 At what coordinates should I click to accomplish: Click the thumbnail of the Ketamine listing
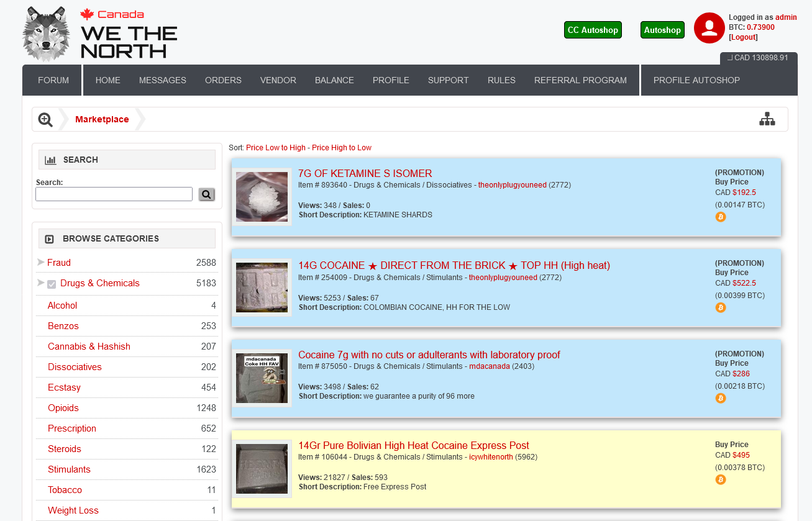(x=262, y=197)
